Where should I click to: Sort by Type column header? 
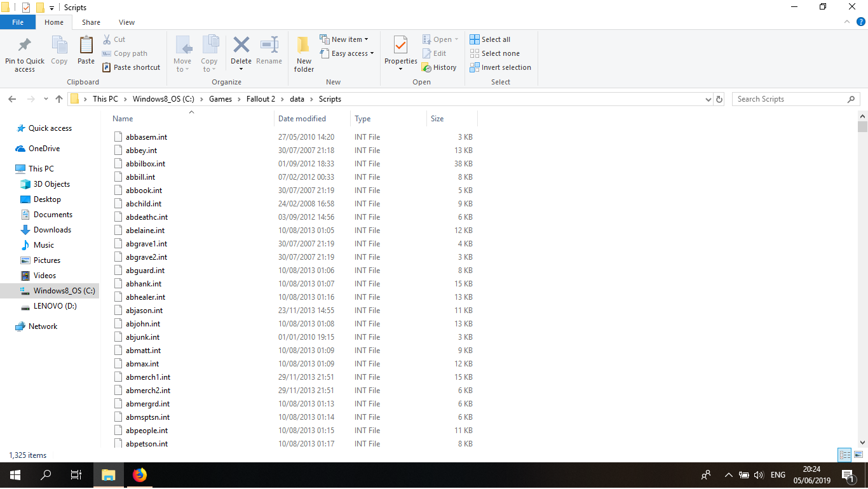click(x=363, y=119)
